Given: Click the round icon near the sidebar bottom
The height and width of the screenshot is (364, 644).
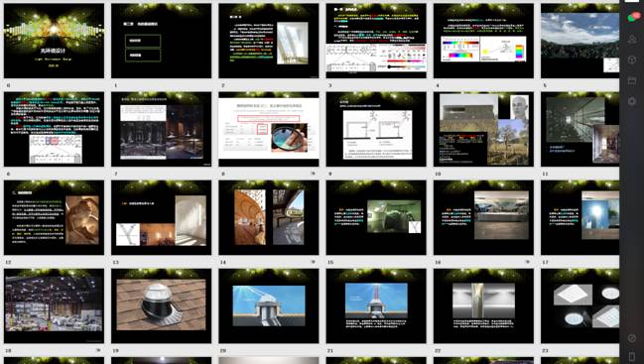Looking at the screenshot, I should tap(632, 338).
